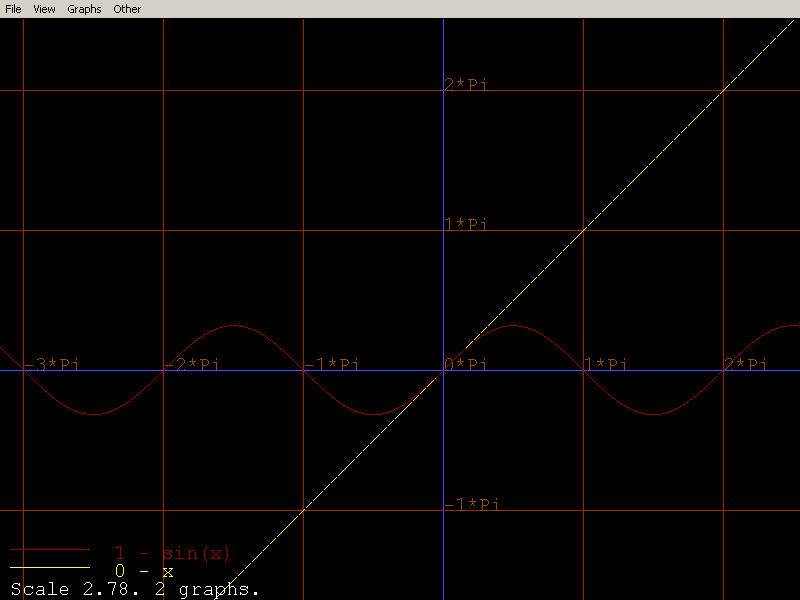Screen dimensions: 800x600
Task: Click the "0*Pi" origin label
Action: point(466,364)
